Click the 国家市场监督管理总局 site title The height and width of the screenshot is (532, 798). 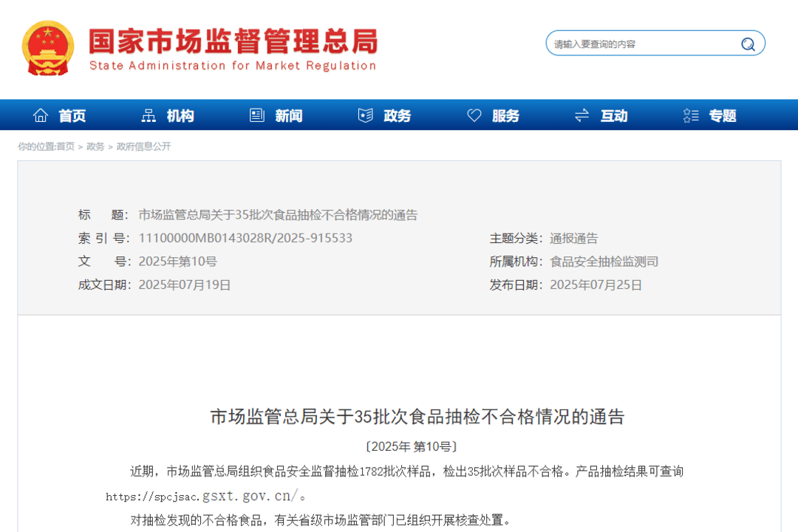pyautogui.click(x=233, y=41)
